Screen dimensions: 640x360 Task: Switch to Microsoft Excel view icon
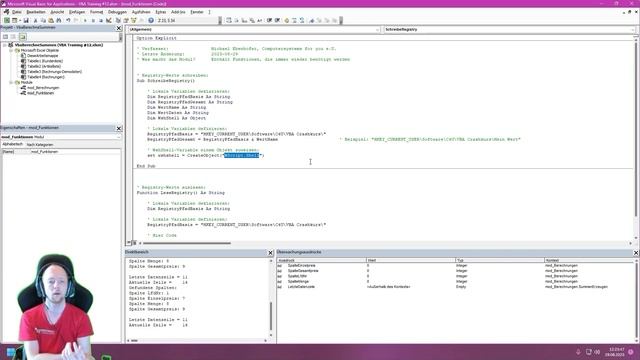pos(7,20)
